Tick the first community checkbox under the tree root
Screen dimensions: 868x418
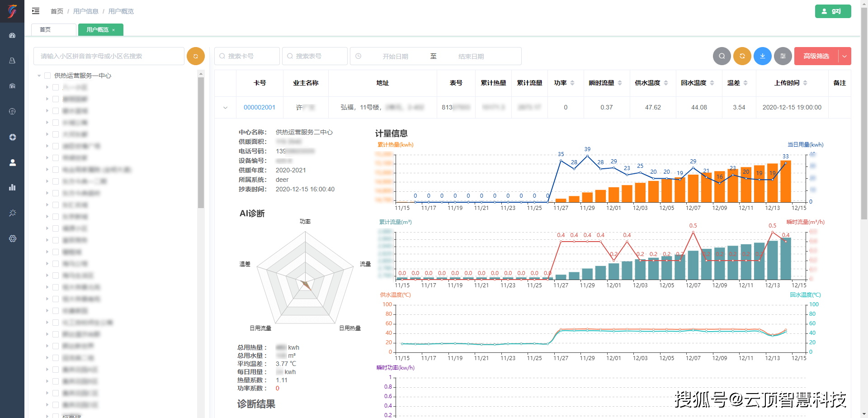(x=56, y=87)
